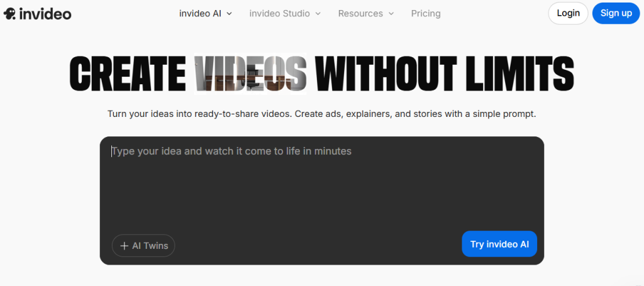The image size is (644, 286).
Task: Expand the chevron beside invideo Studio
Action: click(x=318, y=13)
